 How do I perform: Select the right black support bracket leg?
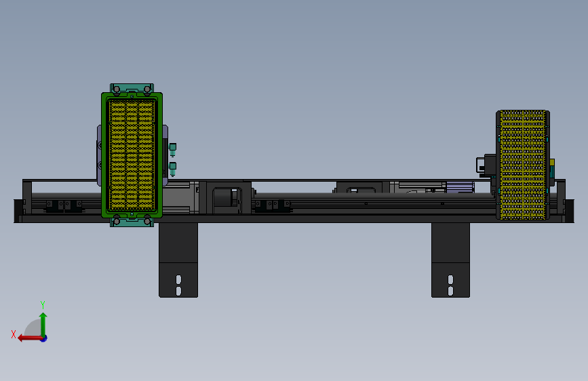pos(450,260)
